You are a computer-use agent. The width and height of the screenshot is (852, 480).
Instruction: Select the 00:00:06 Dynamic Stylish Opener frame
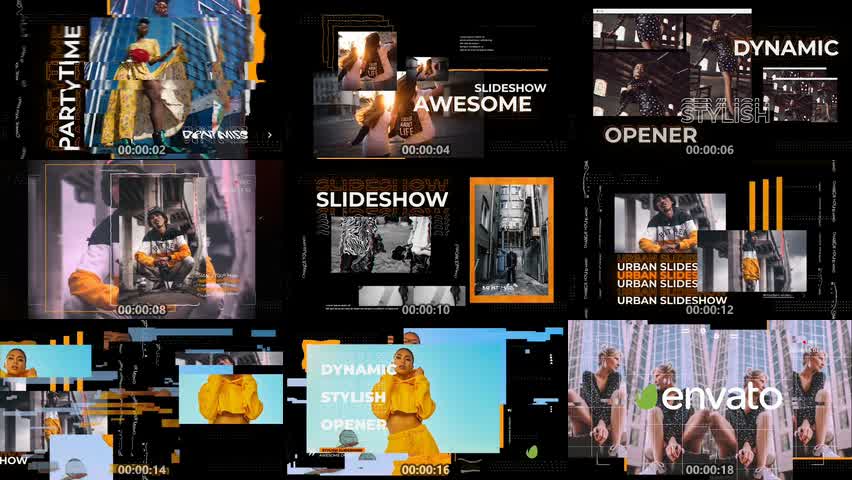point(710,80)
